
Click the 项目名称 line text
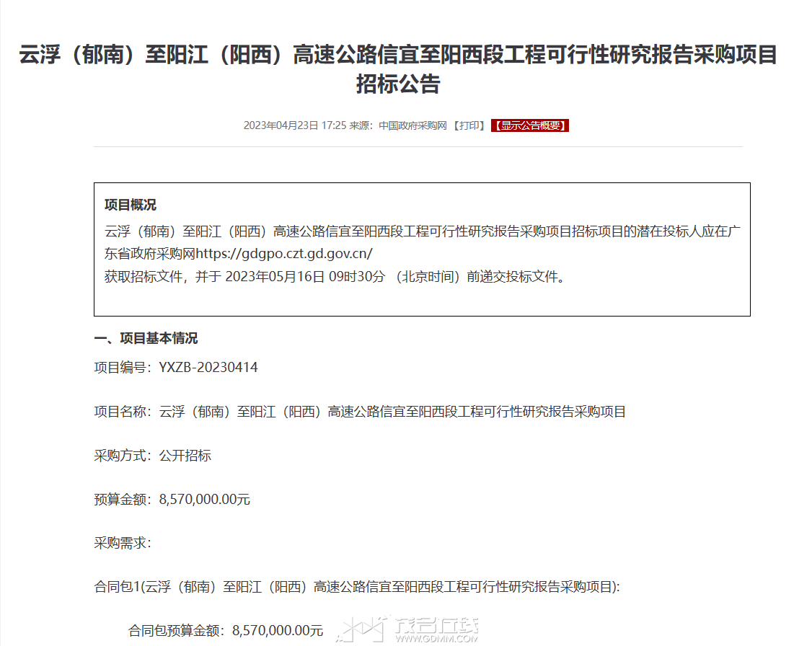tap(360, 412)
